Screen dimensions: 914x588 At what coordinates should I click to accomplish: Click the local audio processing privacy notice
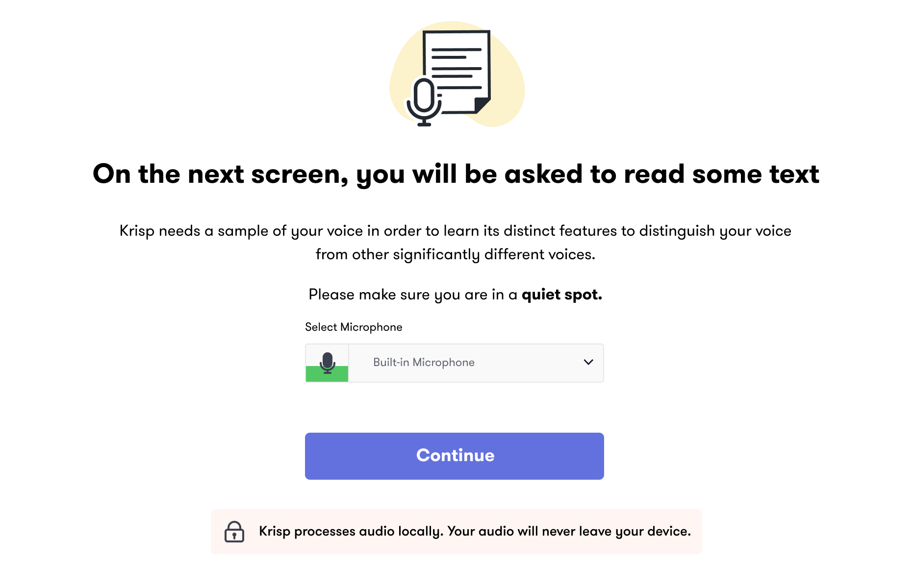click(457, 532)
